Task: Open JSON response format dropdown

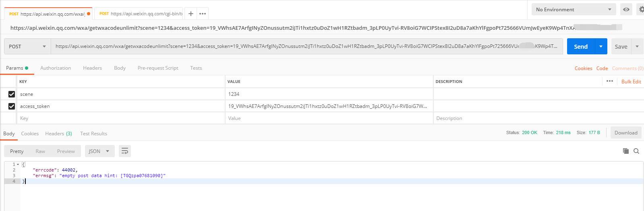Action: (99, 151)
